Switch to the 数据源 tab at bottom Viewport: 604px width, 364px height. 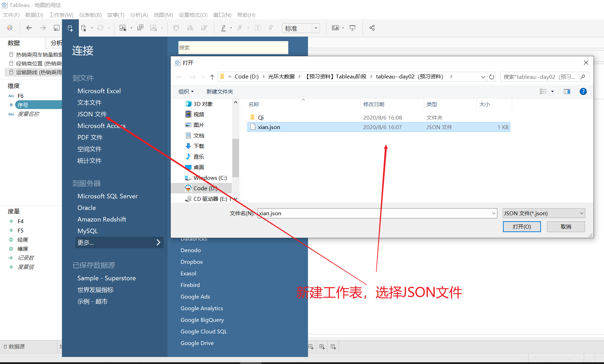(14, 346)
